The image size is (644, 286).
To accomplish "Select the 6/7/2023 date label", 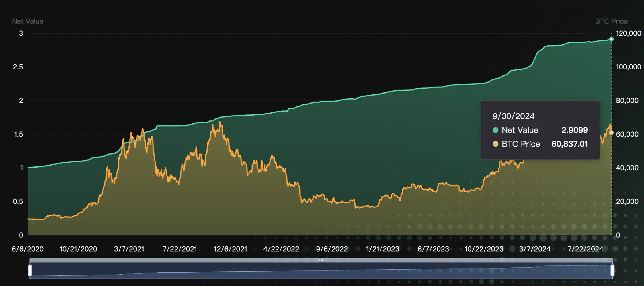I will (x=433, y=249).
